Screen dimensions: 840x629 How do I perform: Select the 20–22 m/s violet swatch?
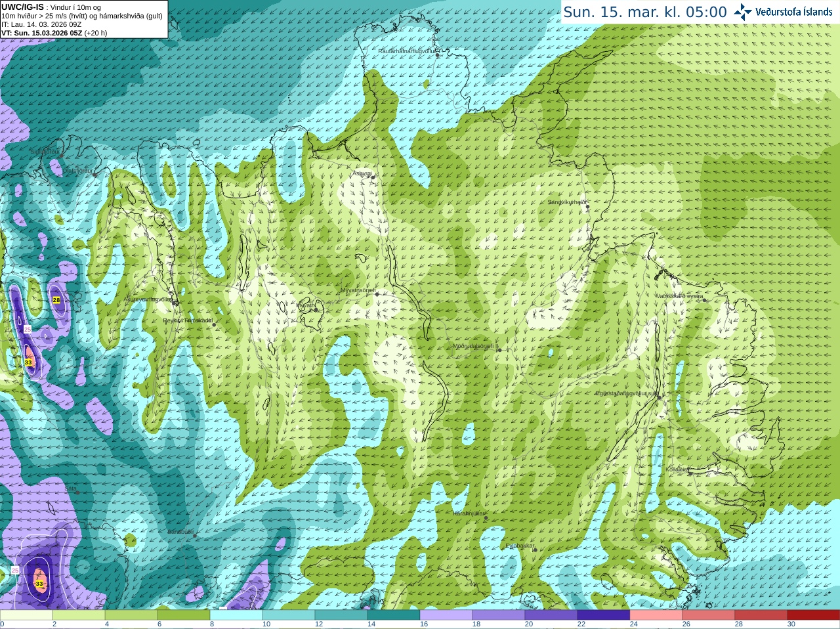(551, 615)
